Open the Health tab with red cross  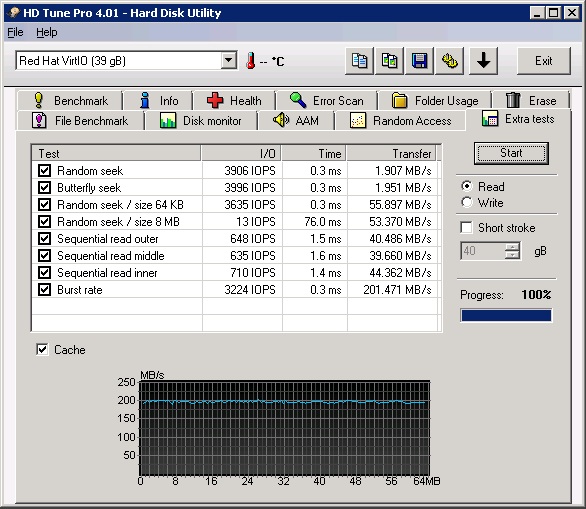coord(234,101)
